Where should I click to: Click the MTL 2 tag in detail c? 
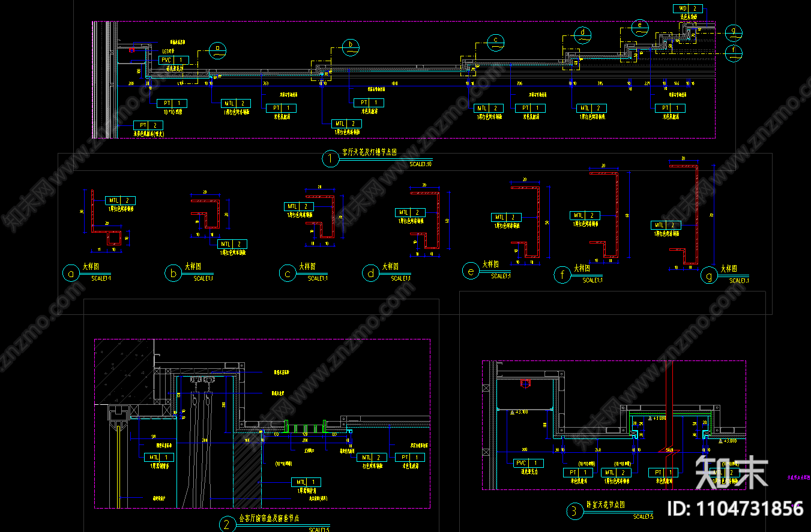[x=299, y=207]
